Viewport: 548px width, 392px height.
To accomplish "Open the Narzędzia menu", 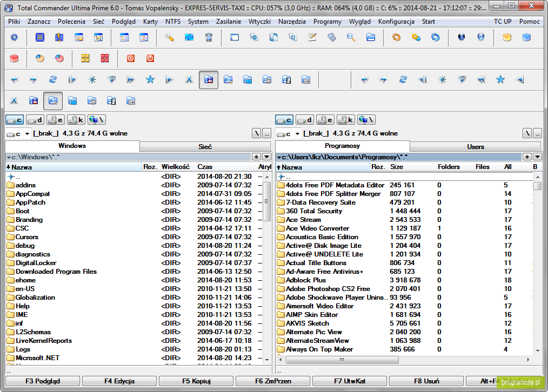I will [292, 21].
